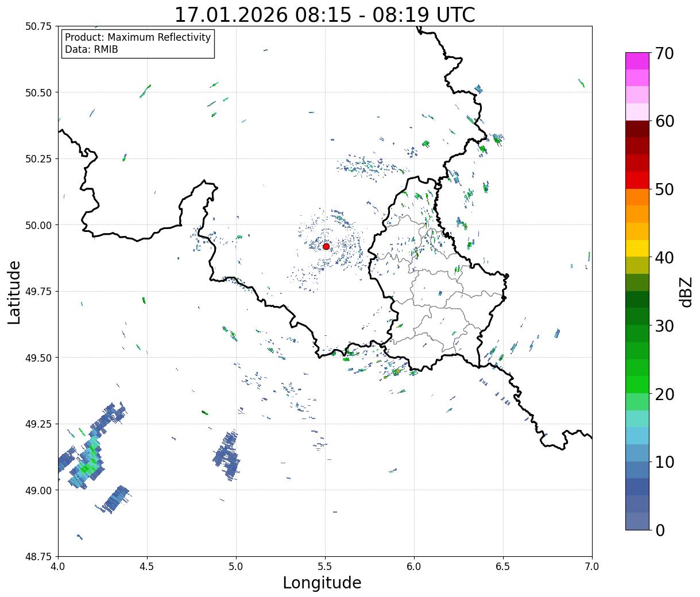Click the bright red swatch just above 50 dBZ

tap(637, 180)
